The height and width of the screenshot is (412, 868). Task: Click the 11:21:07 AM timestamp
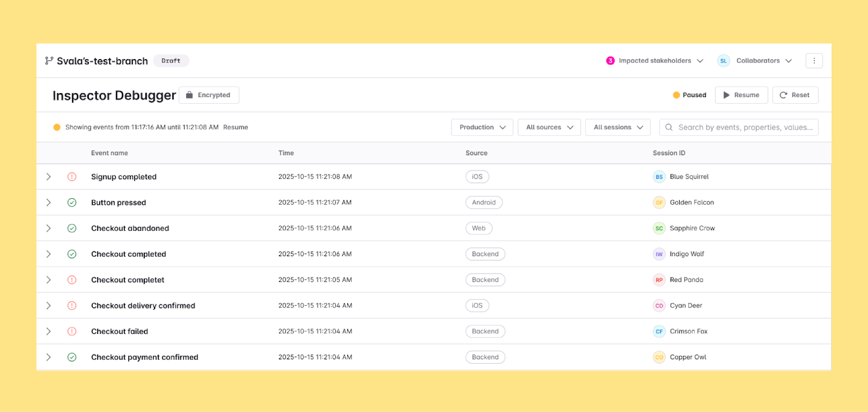315,202
